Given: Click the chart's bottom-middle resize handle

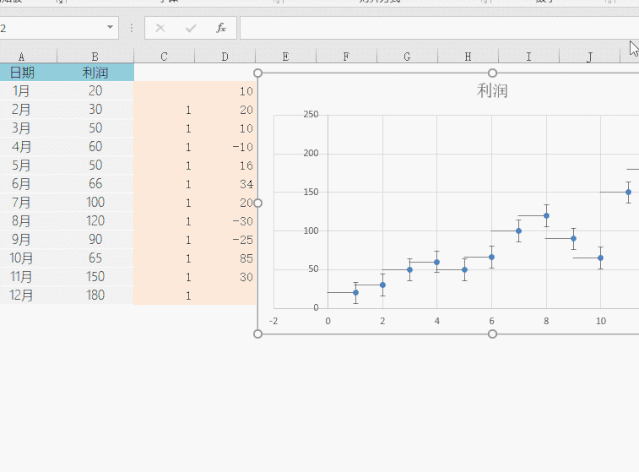Looking at the screenshot, I should [x=492, y=334].
